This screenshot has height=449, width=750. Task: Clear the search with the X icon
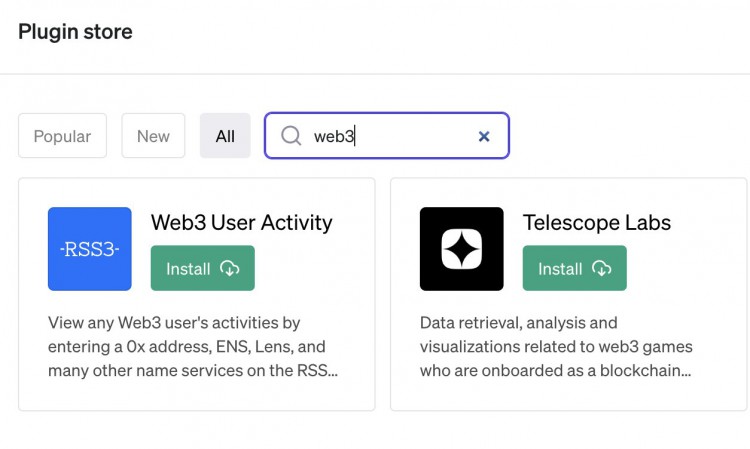[484, 136]
